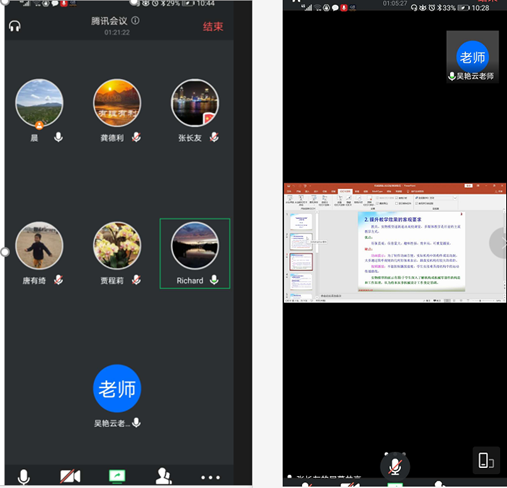Viewport: 507px width, 488px height.
Task: Select Richard's highlighted participant tile
Action: pos(195,253)
